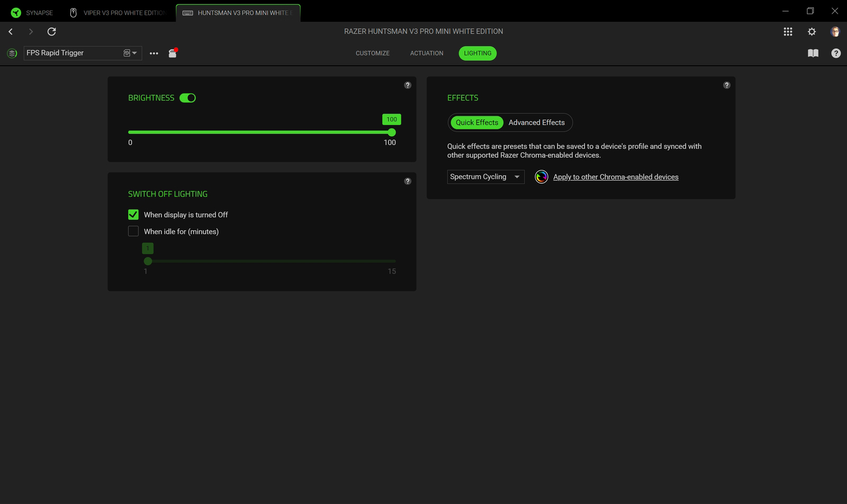Open help for Switch Off Lighting panel
847x504 pixels.
point(408,181)
